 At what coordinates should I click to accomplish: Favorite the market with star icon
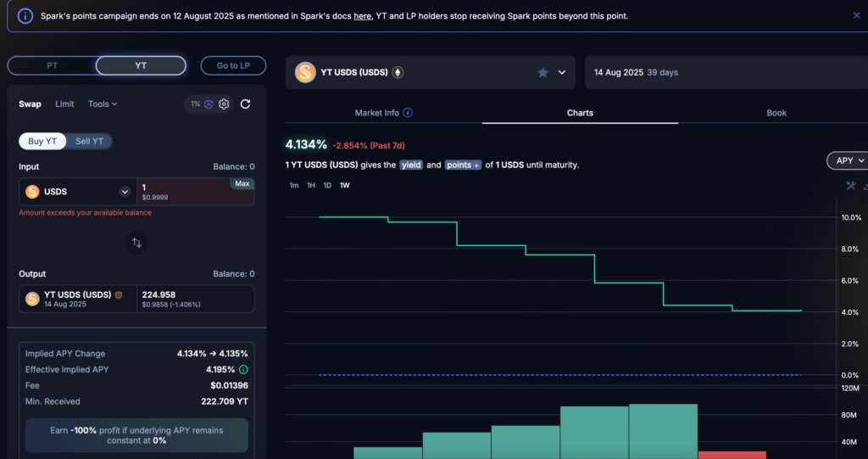coord(543,72)
